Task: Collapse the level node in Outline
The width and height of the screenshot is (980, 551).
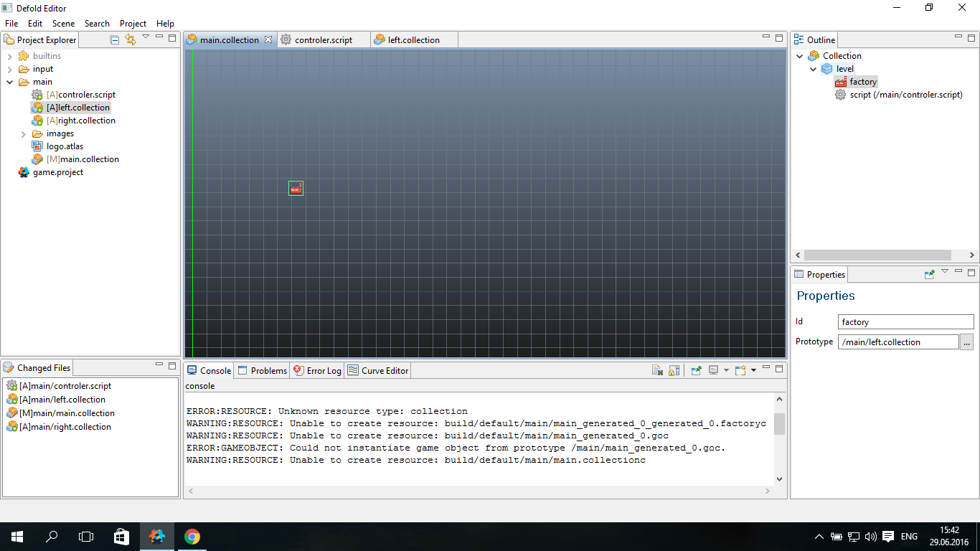Action: 814,69
